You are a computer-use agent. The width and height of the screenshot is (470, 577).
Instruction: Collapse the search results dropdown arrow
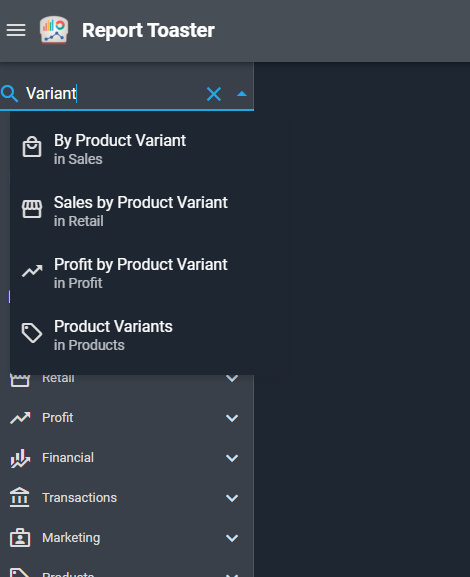[241, 94]
